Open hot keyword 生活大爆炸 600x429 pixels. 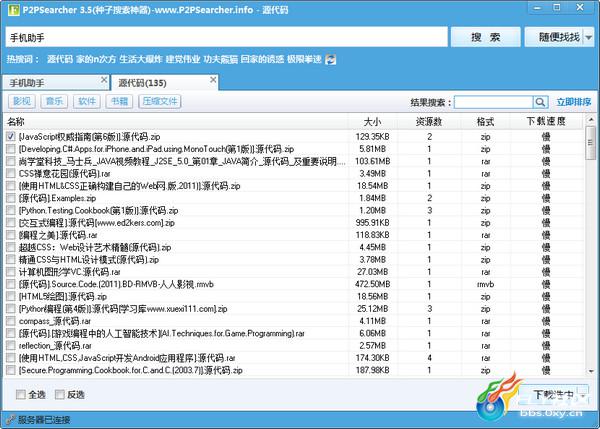141,59
